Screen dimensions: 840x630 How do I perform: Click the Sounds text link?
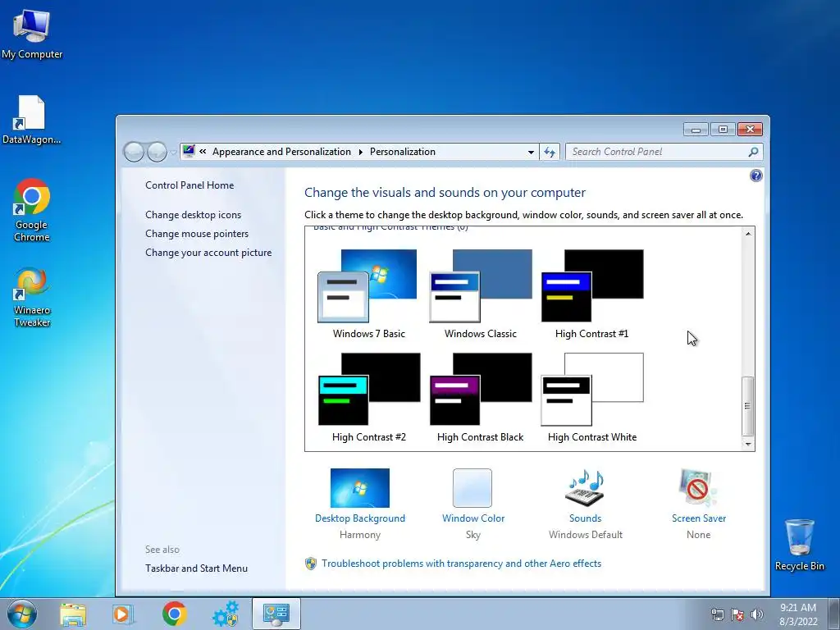(585, 518)
